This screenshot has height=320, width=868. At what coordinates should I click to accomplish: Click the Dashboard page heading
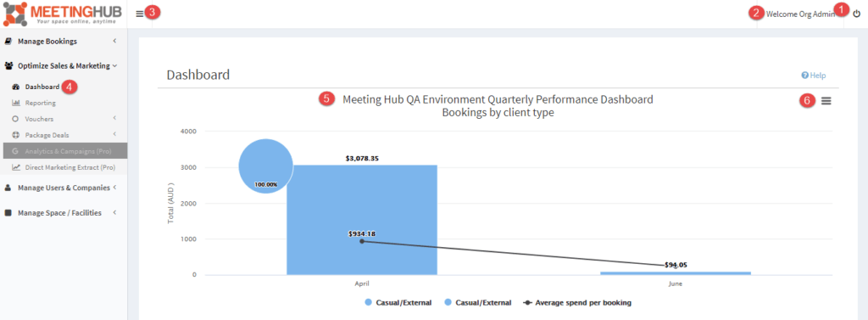tap(198, 75)
